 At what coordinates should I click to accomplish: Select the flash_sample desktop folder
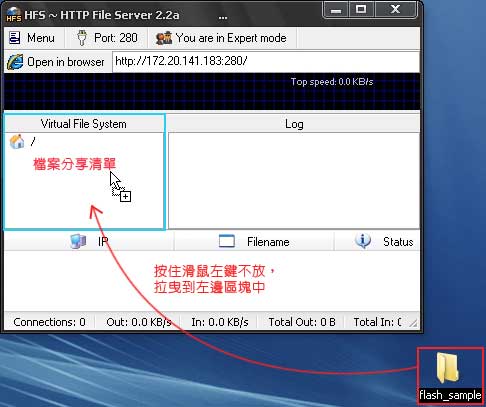click(x=450, y=376)
